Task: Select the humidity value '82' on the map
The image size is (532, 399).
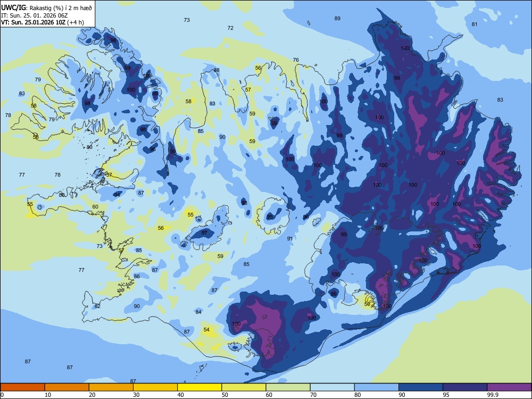Action: coord(97,306)
